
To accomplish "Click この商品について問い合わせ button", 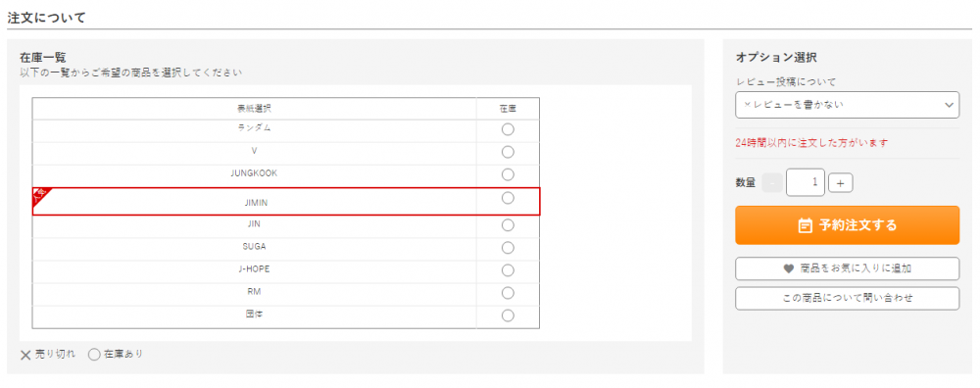I will (847, 298).
